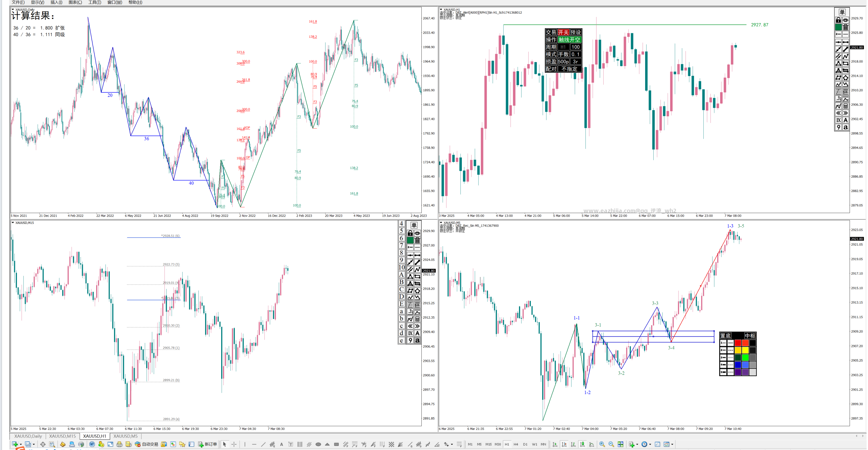Open the templates dropdown arrow
The width and height of the screenshot is (868, 450).
pos(672,444)
